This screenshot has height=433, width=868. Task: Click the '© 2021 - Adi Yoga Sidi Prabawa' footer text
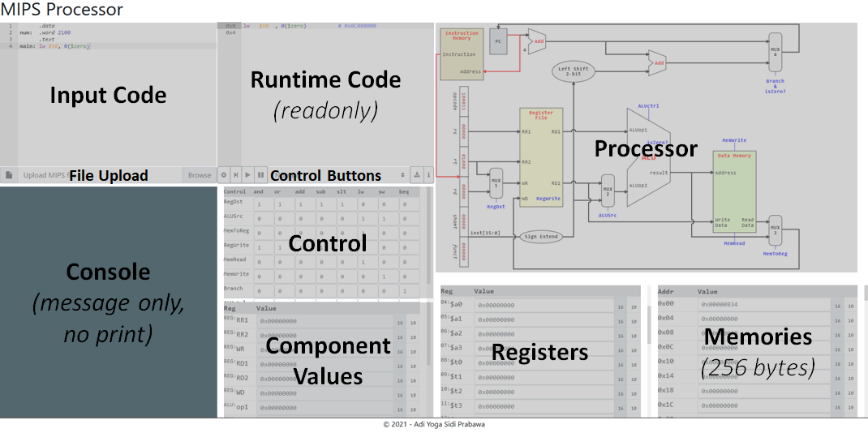[434, 425]
